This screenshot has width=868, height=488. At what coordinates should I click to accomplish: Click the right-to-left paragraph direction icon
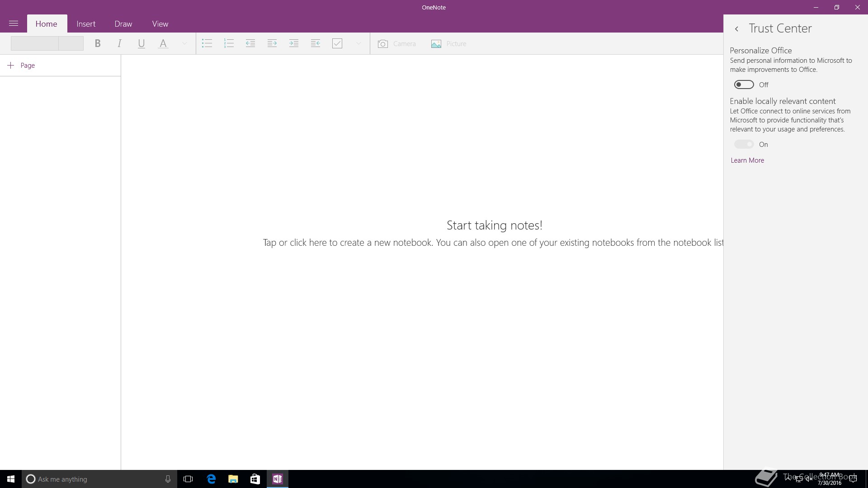pyautogui.click(x=316, y=43)
